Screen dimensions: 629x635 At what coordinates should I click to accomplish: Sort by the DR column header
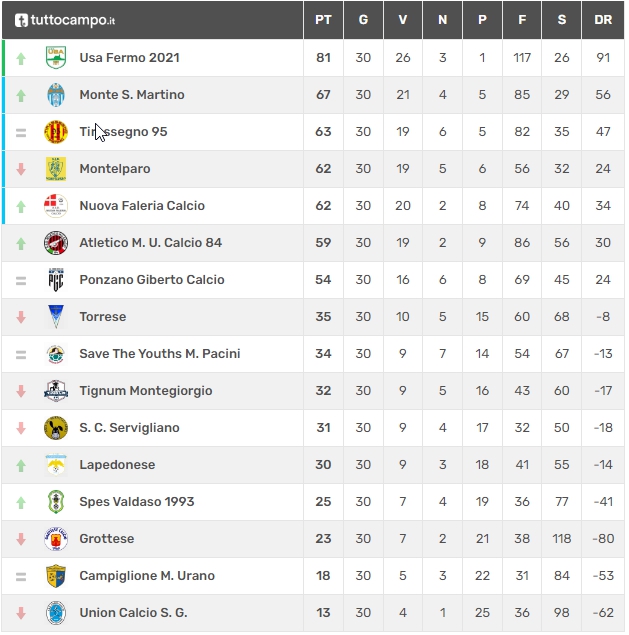(x=603, y=20)
